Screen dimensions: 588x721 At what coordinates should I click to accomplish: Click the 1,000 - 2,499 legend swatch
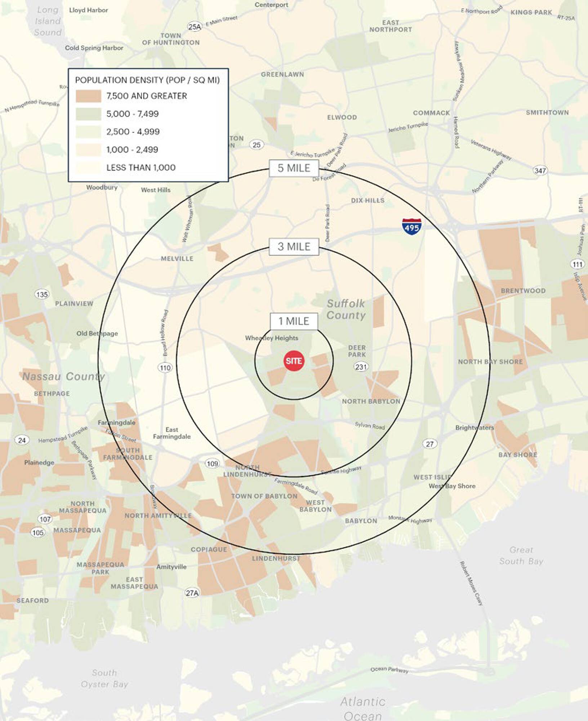point(88,150)
